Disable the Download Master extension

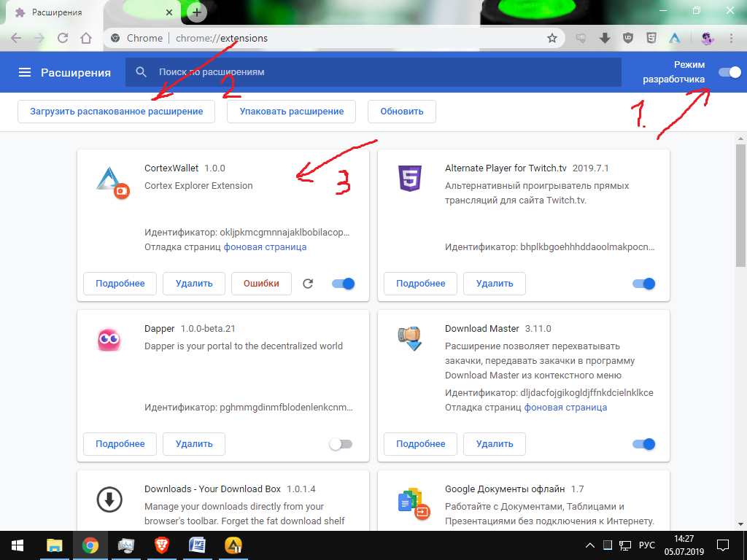tap(643, 444)
